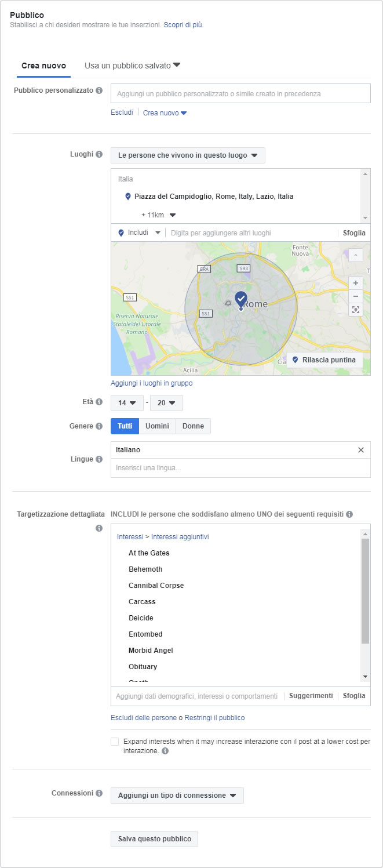This screenshot has width=383, height=868.
Task: Click info icon next to Età
Action: tap(99, 401)
